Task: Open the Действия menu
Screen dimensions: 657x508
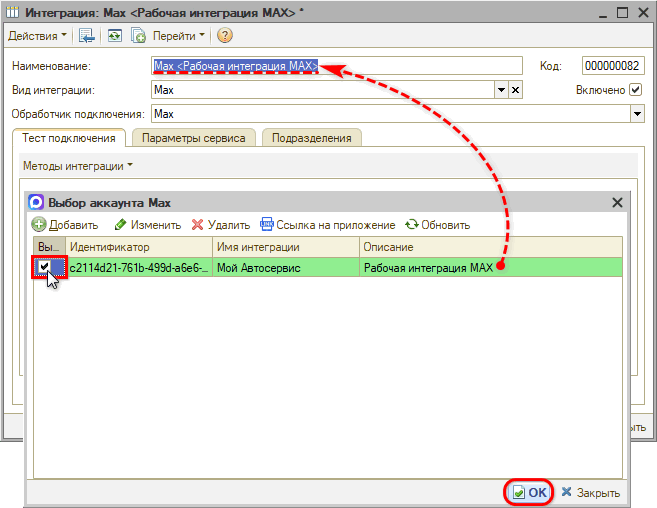Action: [x=38, y=36]
